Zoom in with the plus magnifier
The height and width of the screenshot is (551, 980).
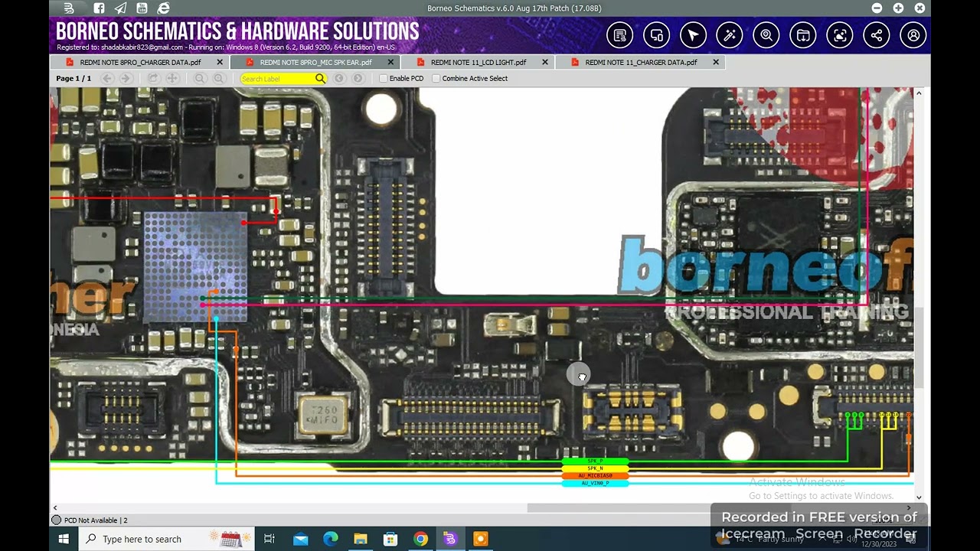[219, 78]
